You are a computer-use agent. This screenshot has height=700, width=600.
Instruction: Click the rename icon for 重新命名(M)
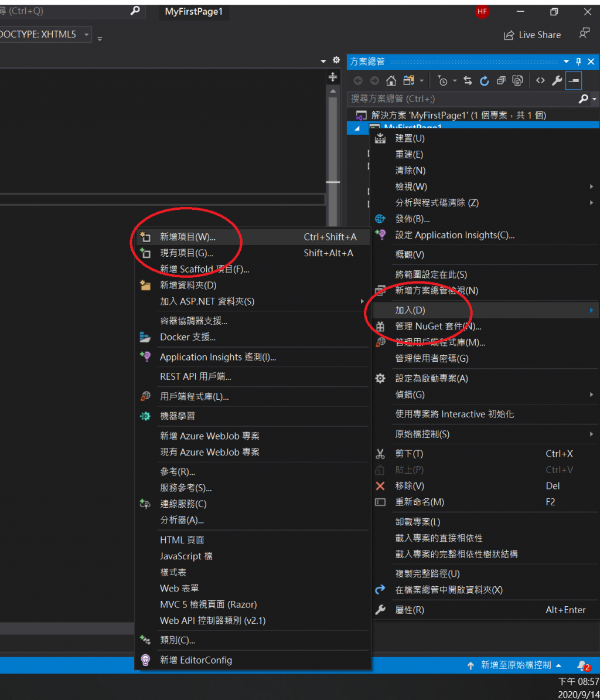380,502
